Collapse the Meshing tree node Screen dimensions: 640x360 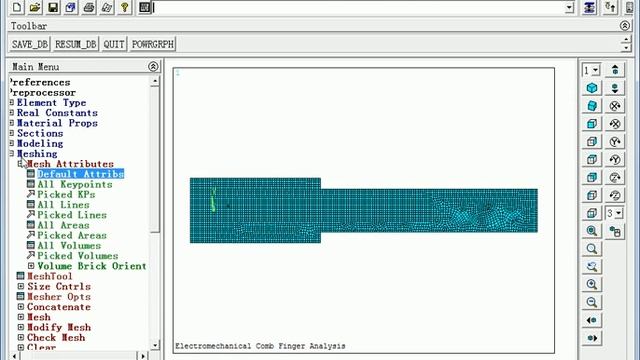pyautogui.click(x=12, y=153)
